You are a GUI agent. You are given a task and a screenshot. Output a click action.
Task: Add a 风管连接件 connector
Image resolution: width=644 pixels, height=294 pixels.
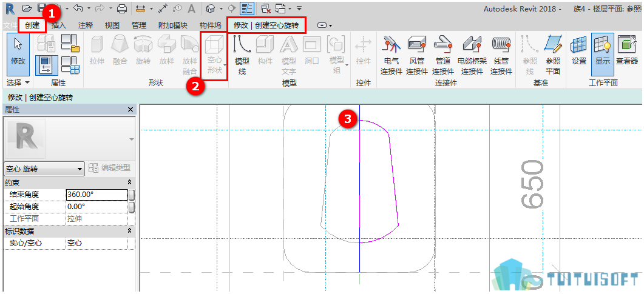coord(417,55)
